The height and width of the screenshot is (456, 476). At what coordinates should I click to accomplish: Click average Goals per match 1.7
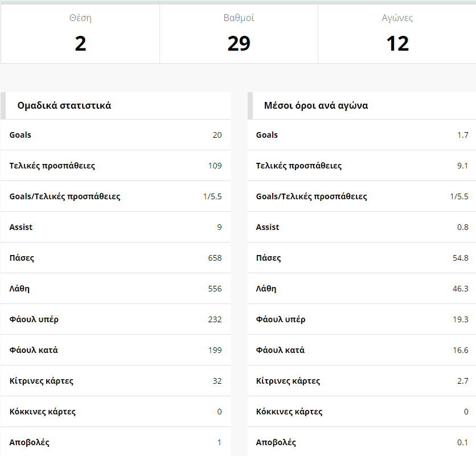[462, 135]
